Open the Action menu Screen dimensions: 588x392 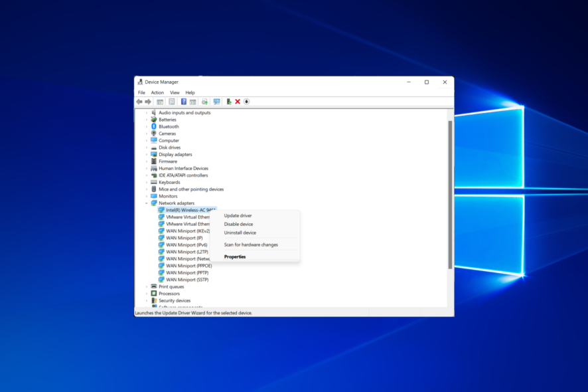click(157, 92)
